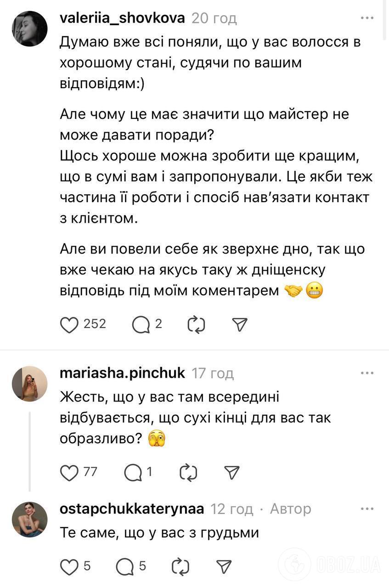389x588 pixels.
Task: Share valeriia_shovkova's comment via the paper plane
Action: (239, 324)
